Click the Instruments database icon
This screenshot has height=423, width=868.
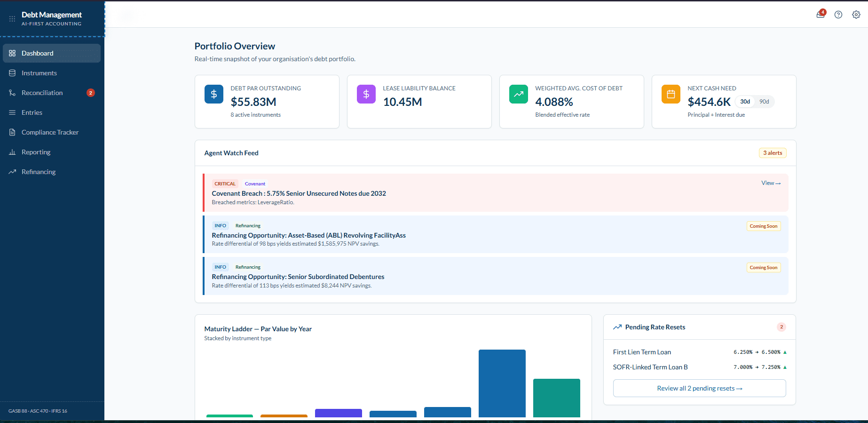point(12,73)
